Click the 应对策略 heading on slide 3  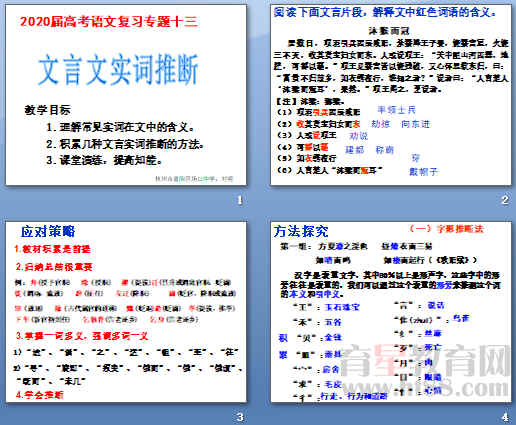coord(48,231)
